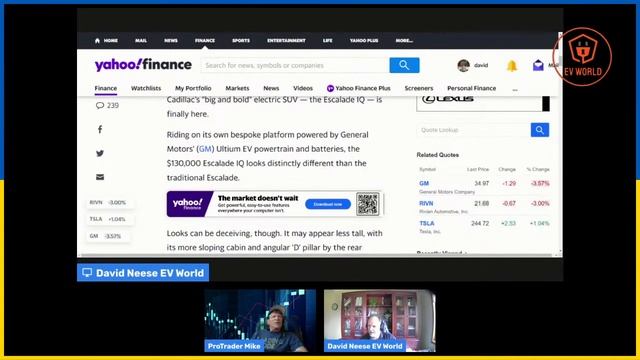
Task: Share article via Twitter icon
Action: coord(100,153)
